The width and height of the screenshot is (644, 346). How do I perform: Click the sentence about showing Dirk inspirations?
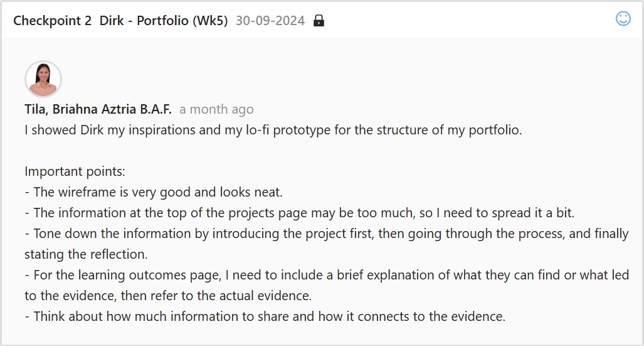point(273,131)
